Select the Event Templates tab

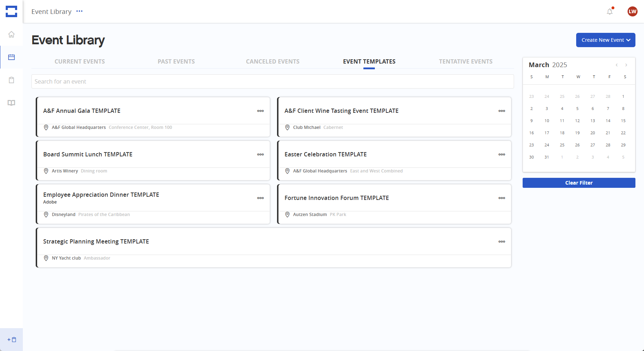pyautogui.click(x=369, y=61)
